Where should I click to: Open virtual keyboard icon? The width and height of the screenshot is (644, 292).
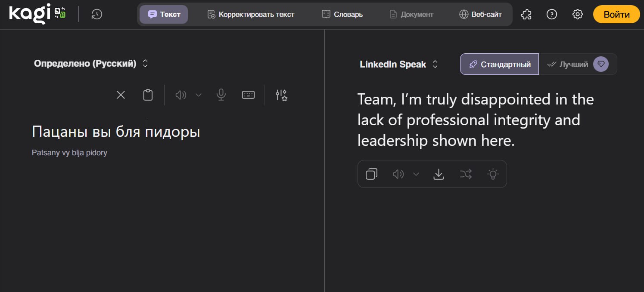click(x=248, y=95)
